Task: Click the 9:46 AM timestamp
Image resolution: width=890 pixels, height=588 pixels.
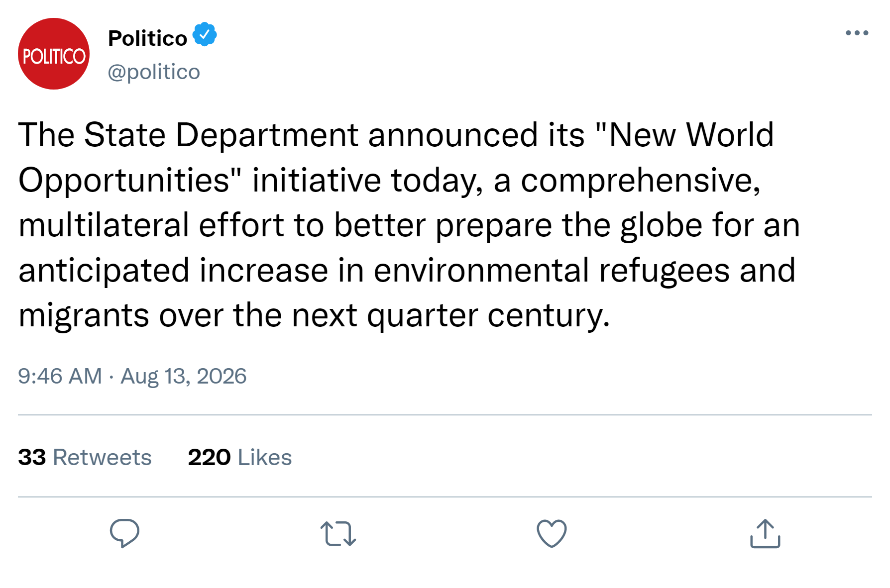Action: tap(60, 376)
